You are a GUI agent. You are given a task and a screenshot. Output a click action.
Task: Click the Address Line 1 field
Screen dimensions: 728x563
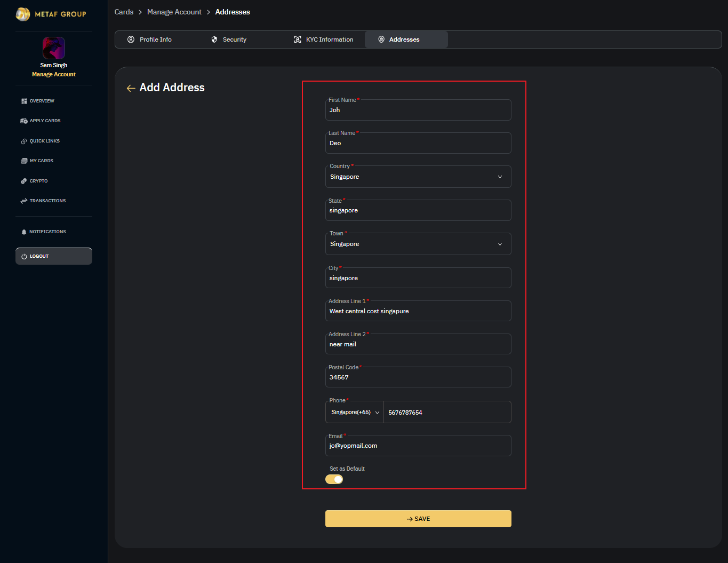tap(418, 311)
